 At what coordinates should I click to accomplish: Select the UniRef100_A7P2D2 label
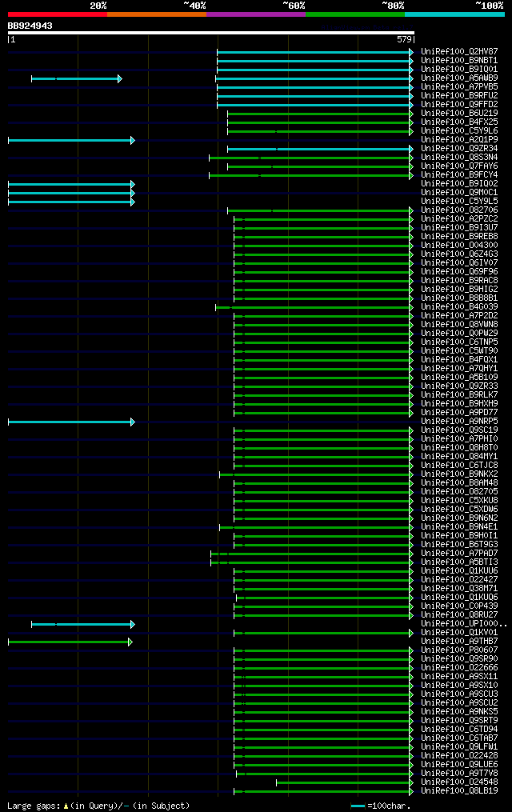459,316
